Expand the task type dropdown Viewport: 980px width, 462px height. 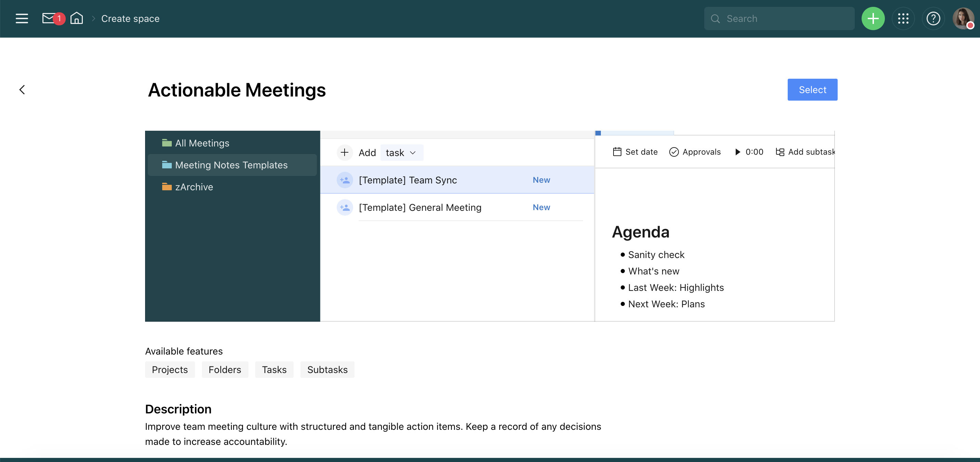[x=401, y=153]
